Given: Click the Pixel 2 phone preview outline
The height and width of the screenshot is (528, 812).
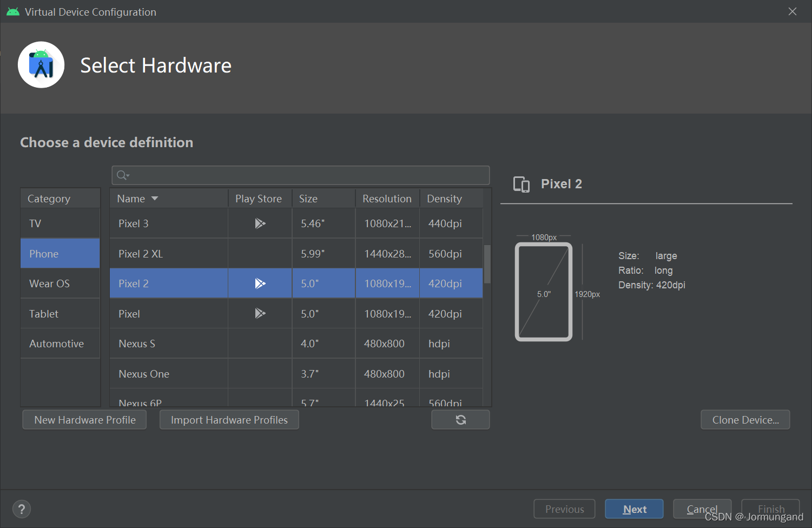Looking at the screenshot, I should pos(544,292).
